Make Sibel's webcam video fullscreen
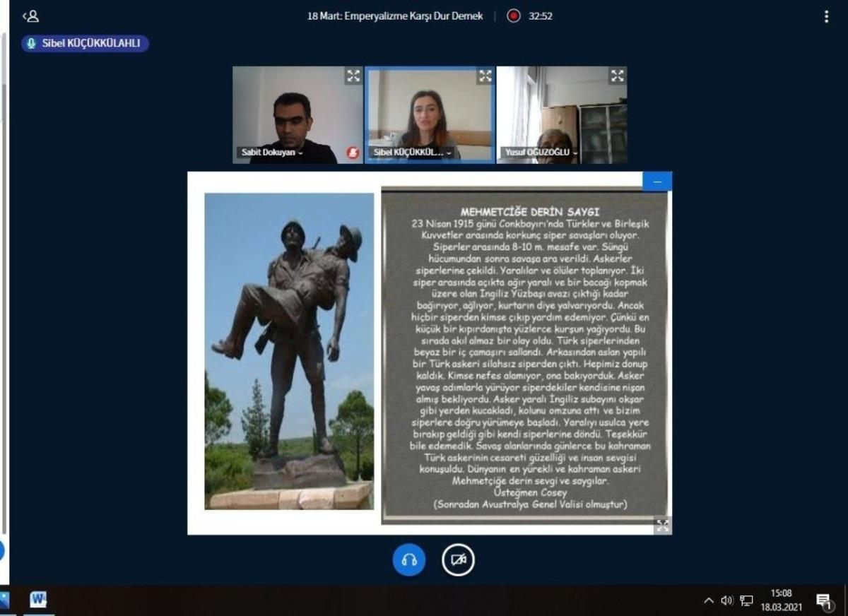848x616 pixels. 485,76
